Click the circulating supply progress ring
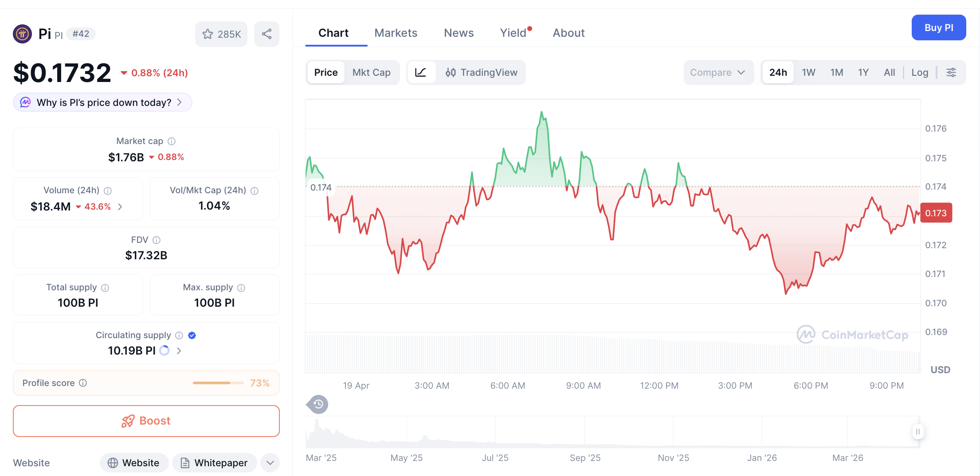 click(x=165, y=351)
